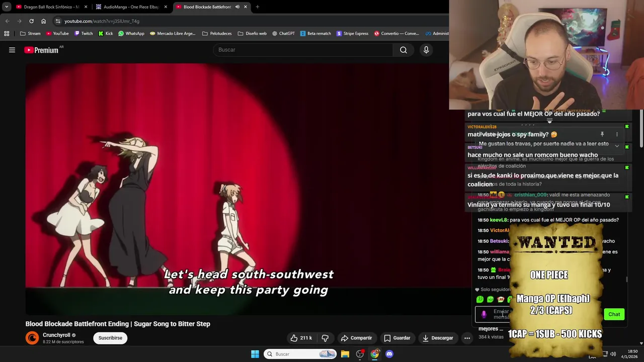
Task: Open Mercado Libre Argentina bookmark
Action: [173, 34]
